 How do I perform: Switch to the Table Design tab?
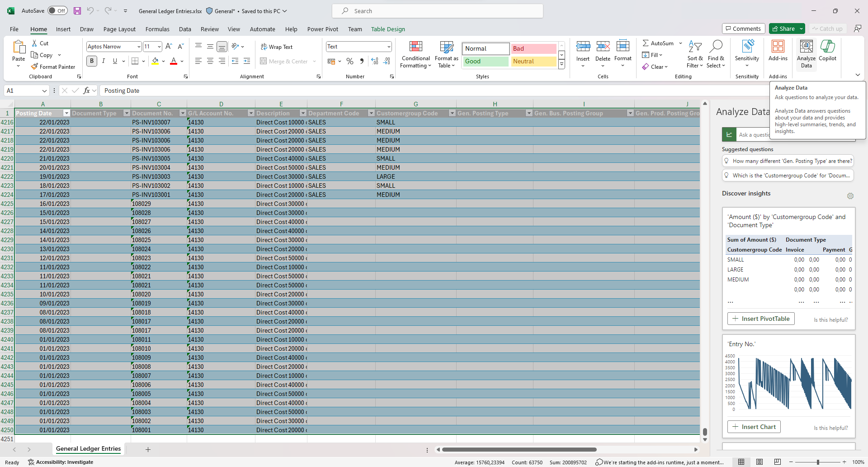(388, 29)
